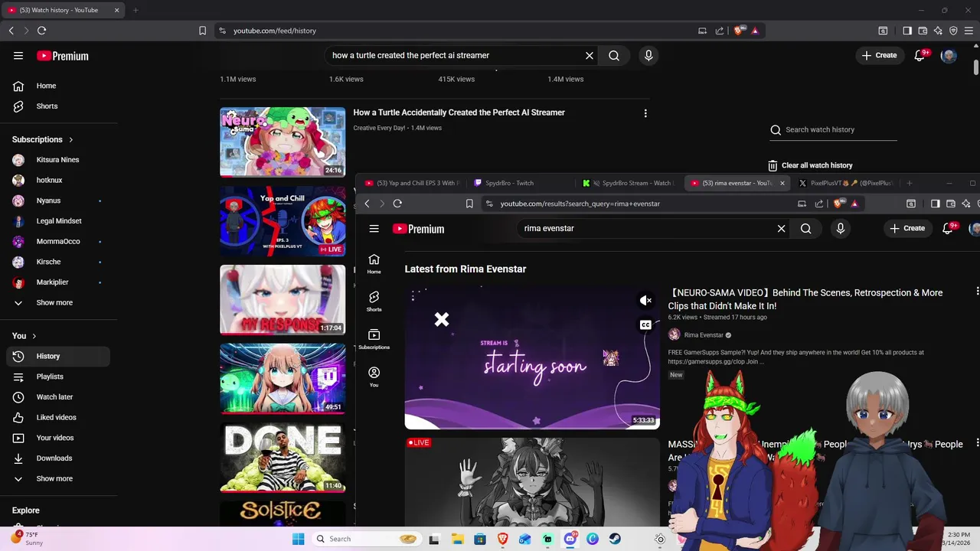Switch to the Yap and Chill EPS 3 tab
This screenshot has height=551, width=980.
[x=412, y=183]
